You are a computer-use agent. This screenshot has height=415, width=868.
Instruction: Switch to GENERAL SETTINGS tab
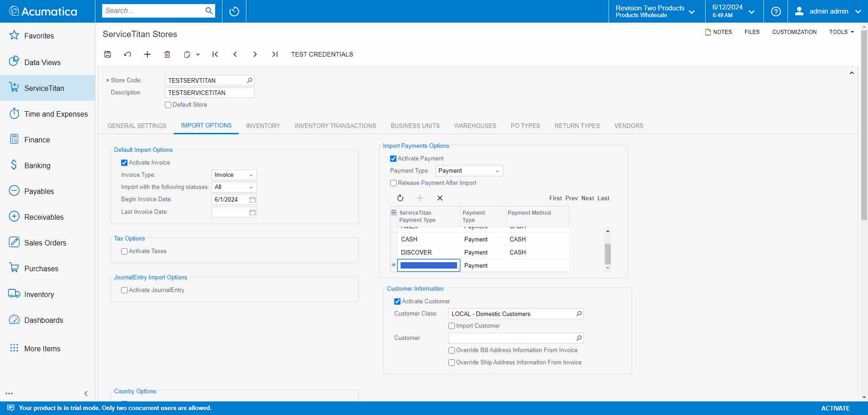(137, 126)
